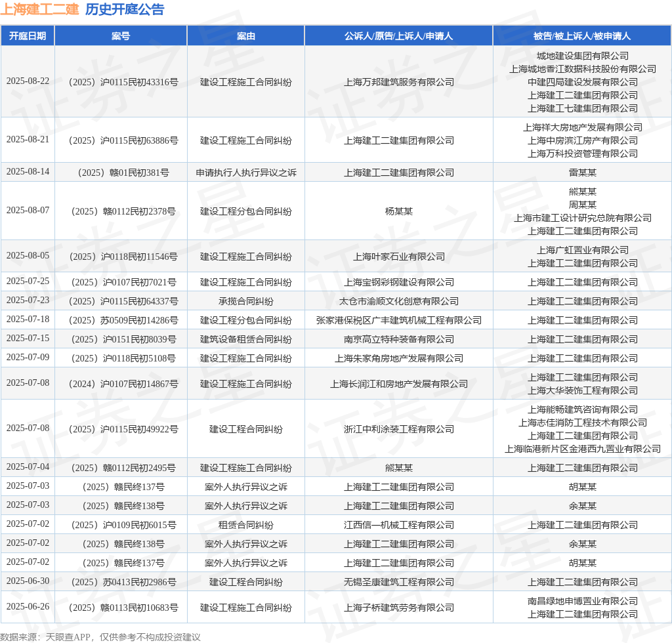Click plaintiff 上海长润江和房地产发展有限公司
The image size is (672, 643).
(x=398, y=384)
